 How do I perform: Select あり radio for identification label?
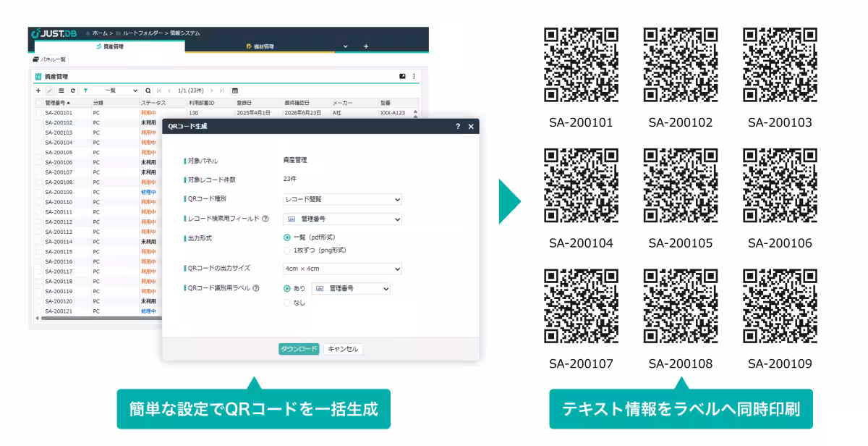pos(287,288)
